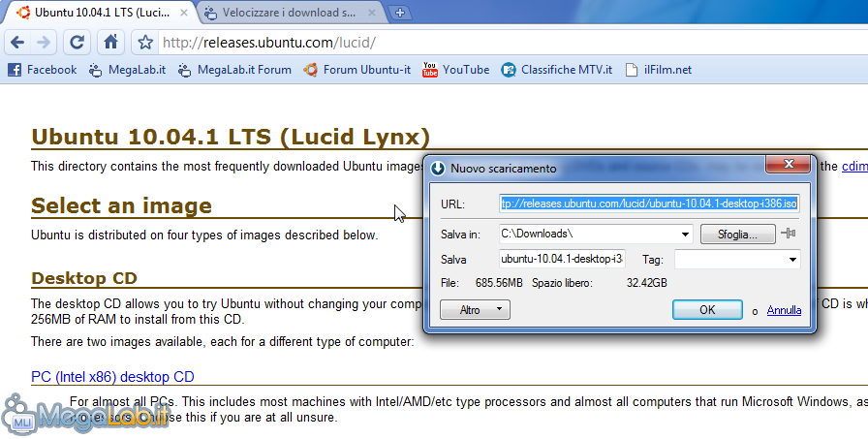Bookmark this page with the star icon

145,42
